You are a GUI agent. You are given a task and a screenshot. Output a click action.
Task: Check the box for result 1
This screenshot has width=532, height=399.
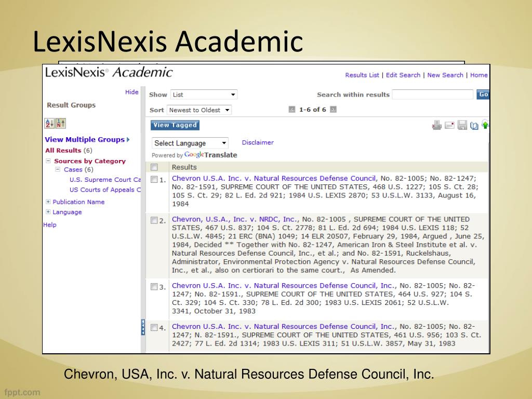click(154, 179)
